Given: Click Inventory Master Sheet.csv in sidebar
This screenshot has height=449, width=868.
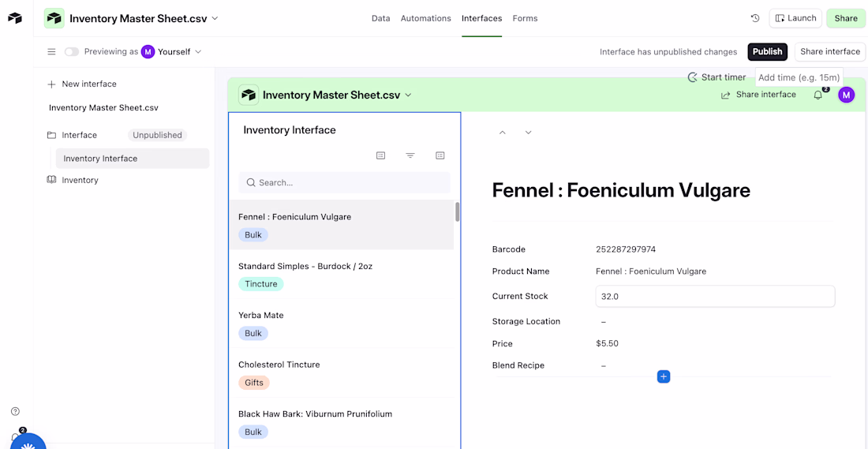Looking at the screenshot, I should [x=103, y=107].
